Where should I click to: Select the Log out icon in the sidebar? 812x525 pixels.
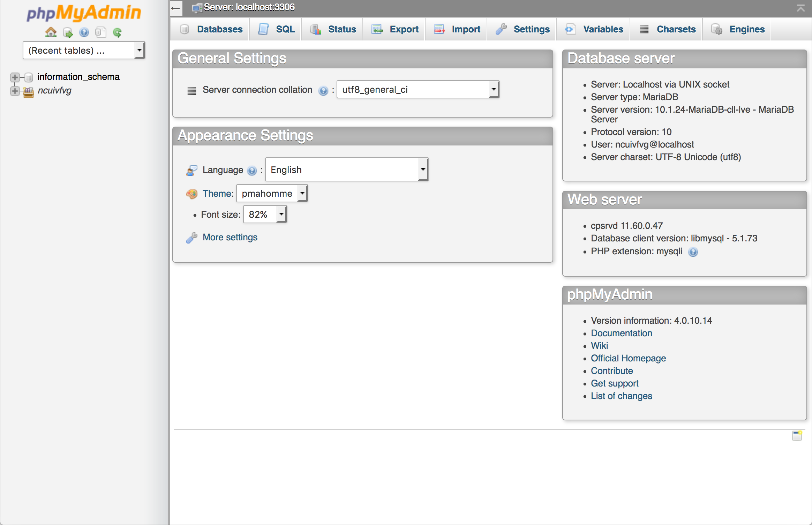[68, 32]
